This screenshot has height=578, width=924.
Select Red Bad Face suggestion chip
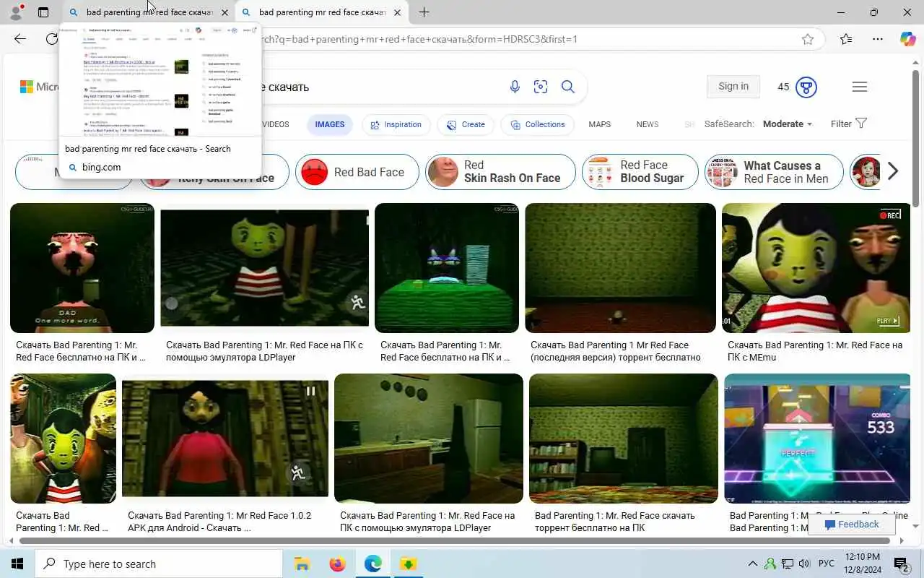[357, 172]
